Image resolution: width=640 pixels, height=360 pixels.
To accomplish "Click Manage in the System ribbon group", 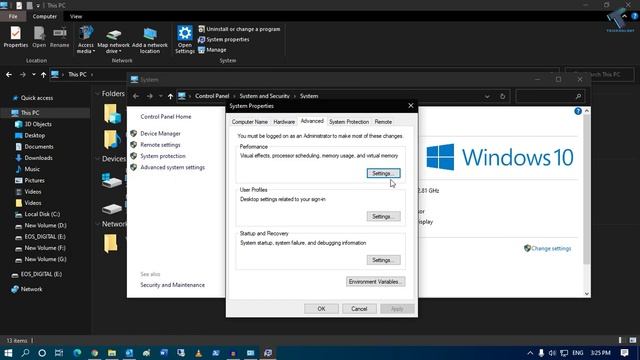I will pyautogui.click(x=212, y=50).
